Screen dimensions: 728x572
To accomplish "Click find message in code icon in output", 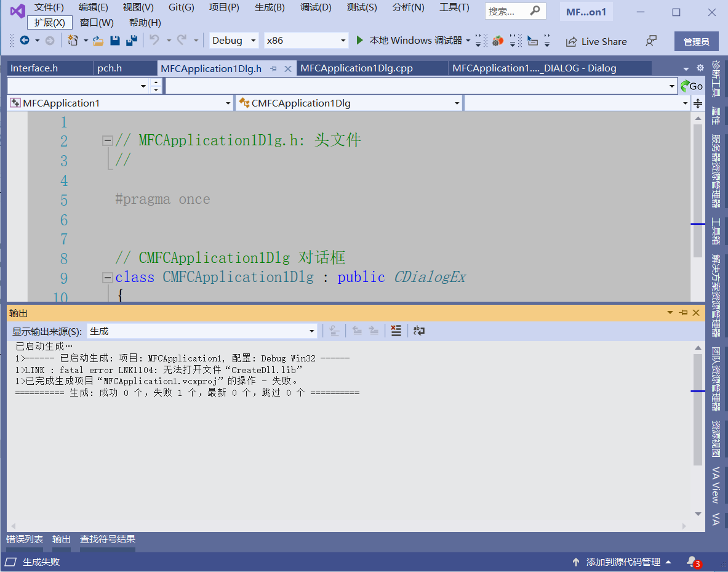I will click(x=334, y=331).
